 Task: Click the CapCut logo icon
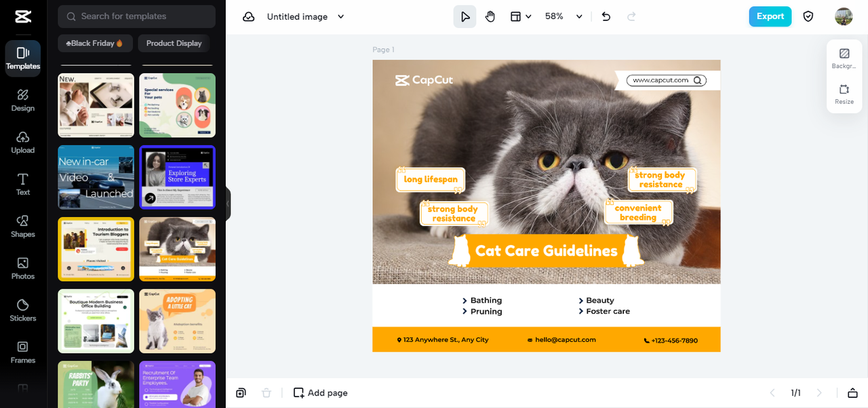[x=22, y=16]
